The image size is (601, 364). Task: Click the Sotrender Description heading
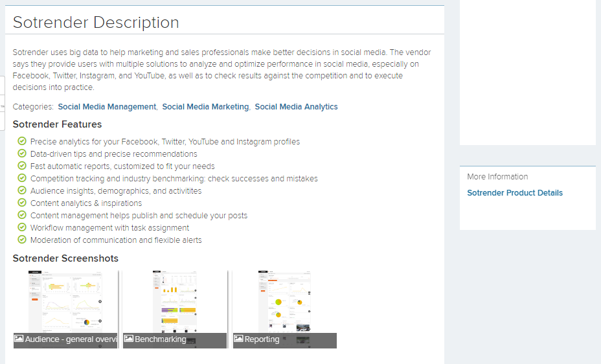(x=96, y=23)
